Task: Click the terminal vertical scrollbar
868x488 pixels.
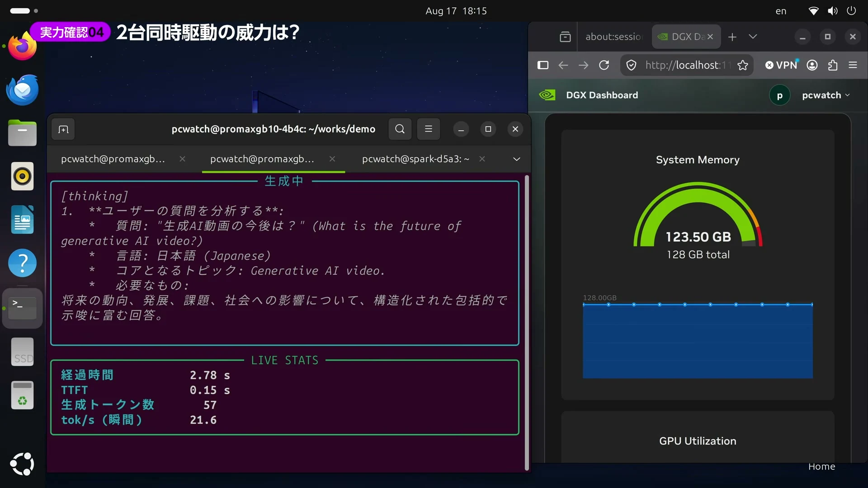Action: tap(527, 323)
